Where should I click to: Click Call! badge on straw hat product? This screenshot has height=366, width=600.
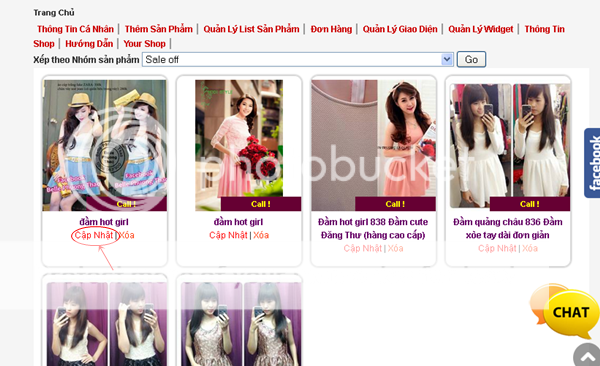pos(127,204)
